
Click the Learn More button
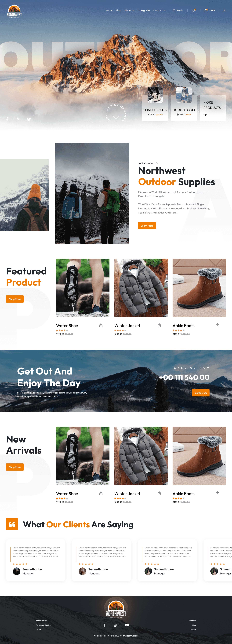pos(147,225)
